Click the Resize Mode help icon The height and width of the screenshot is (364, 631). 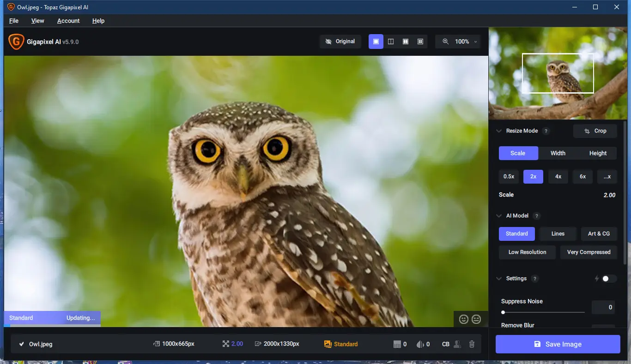point(546,131)
